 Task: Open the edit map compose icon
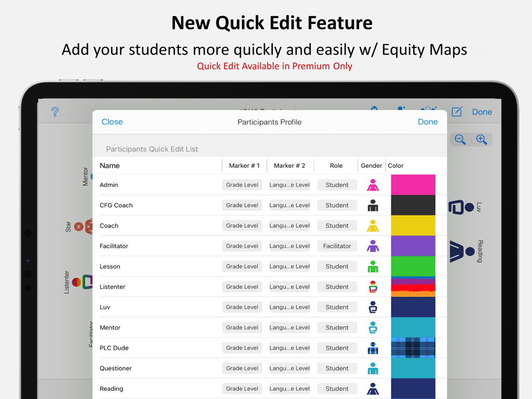click(457, 111)
